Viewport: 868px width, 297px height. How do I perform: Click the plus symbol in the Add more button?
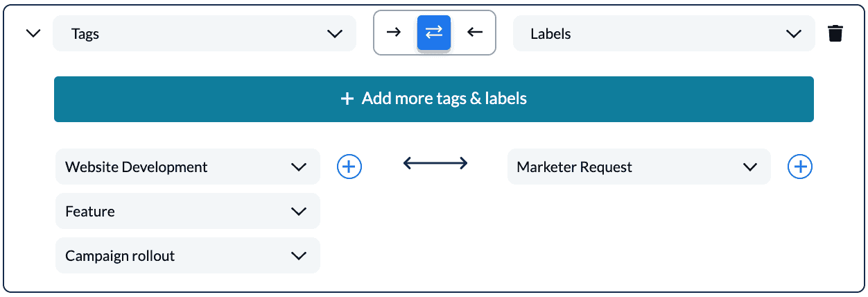point(347,99)
